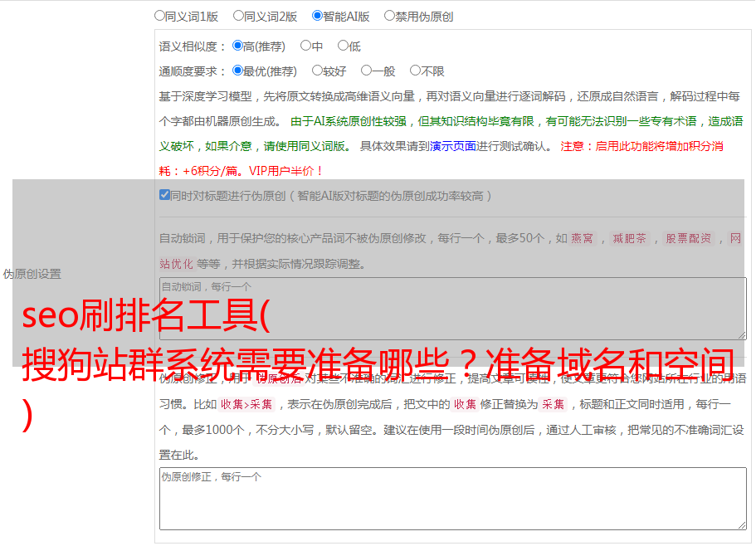The height and width of the screenshot is (546, 756).
Task: Click the 燕窝 example keyword
Action: click(x=582, y=238)
